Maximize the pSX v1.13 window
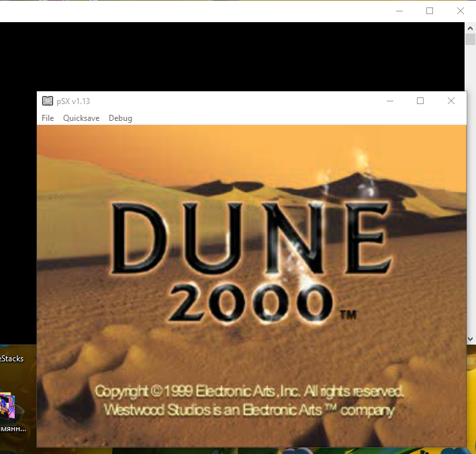Viewport: 476px width, 454px height. point(420,101)
